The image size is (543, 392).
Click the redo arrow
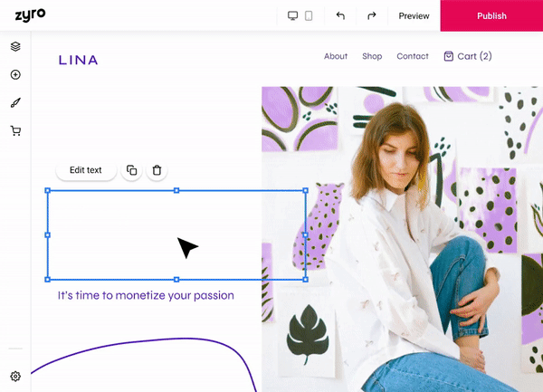click(371, 15)
